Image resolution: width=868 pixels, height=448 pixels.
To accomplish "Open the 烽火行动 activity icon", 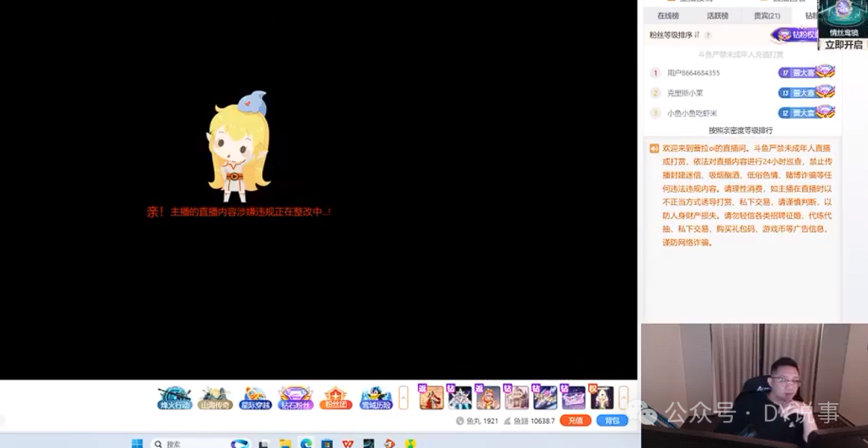I will [174, 397].
